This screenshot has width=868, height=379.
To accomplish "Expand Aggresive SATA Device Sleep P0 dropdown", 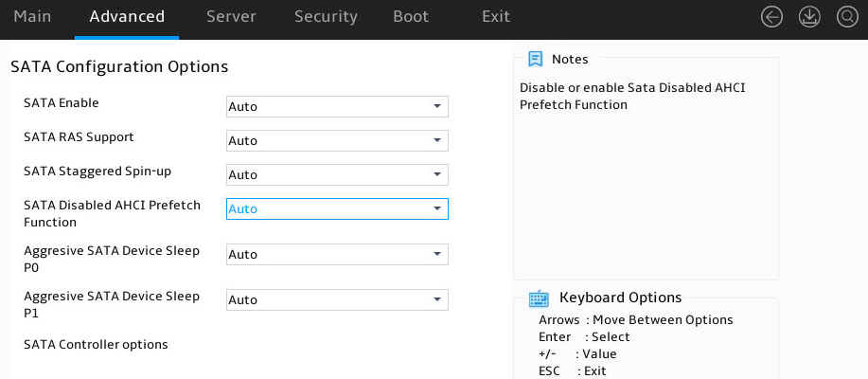I will click(337, 254).
